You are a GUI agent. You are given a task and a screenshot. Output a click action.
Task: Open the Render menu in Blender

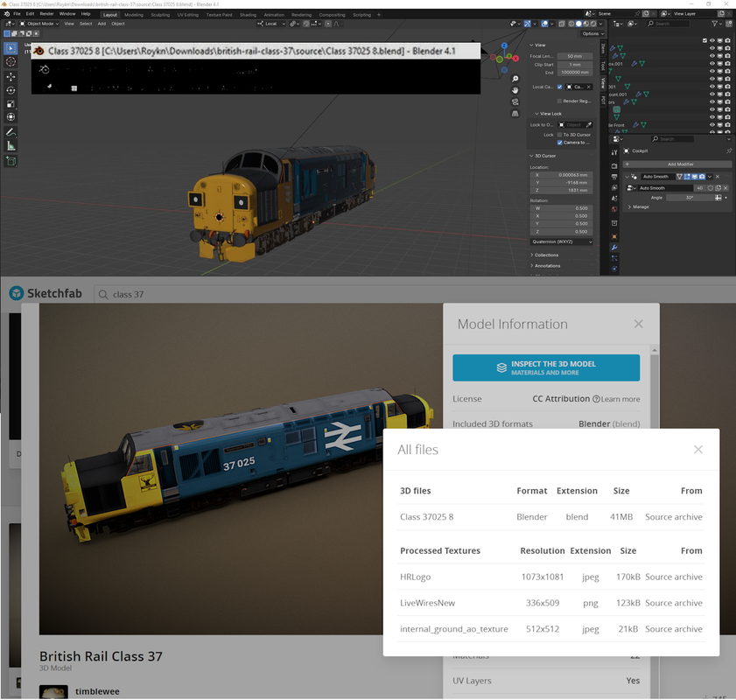pyautogui.click(x=46, y=14)
